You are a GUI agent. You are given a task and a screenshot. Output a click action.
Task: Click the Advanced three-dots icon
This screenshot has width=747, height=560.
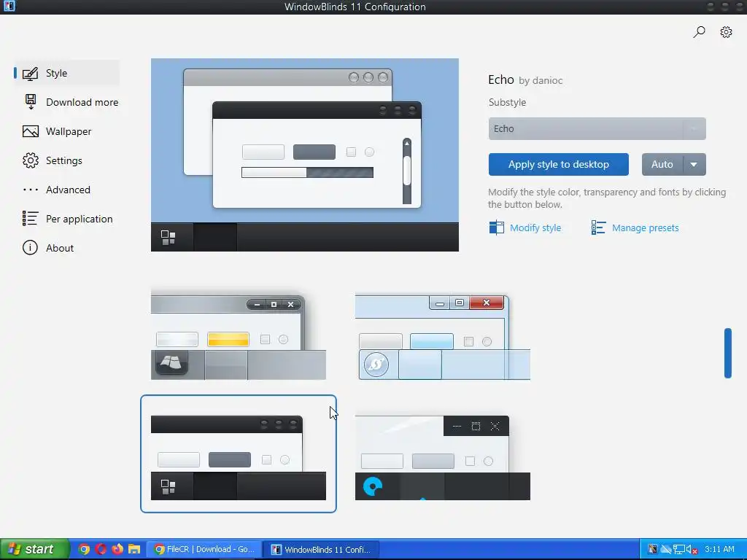[x=31, y=190]
